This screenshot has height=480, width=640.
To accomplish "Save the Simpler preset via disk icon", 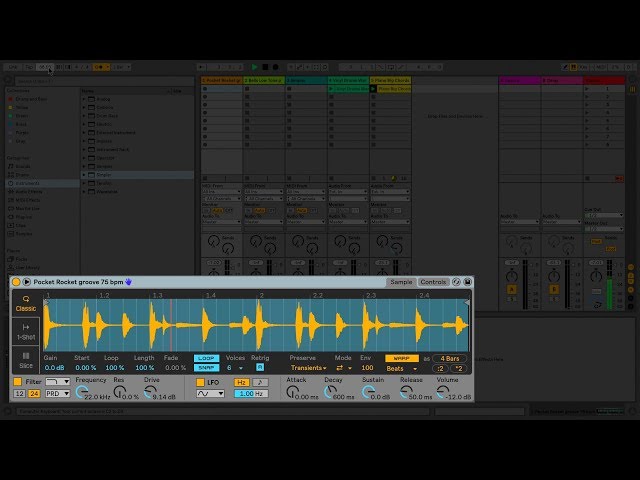I will point(468,282).
